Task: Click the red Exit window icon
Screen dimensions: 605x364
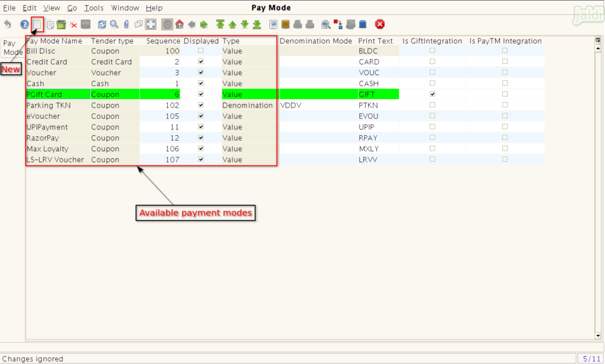Action: click(380, 24)
